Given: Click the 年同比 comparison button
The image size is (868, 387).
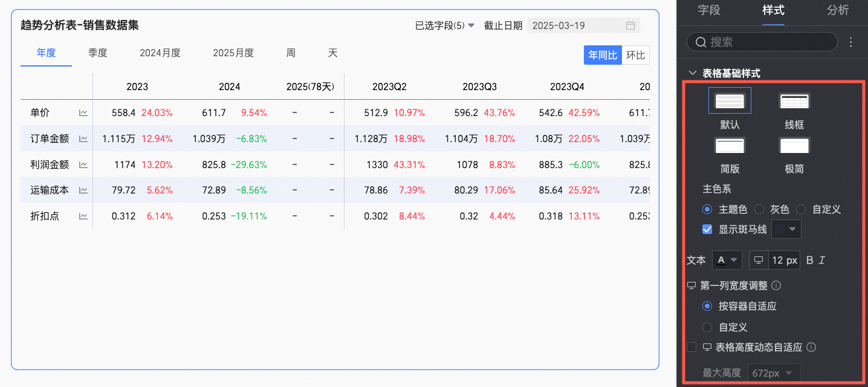Looking at the screenshot, I should point(603,55).
